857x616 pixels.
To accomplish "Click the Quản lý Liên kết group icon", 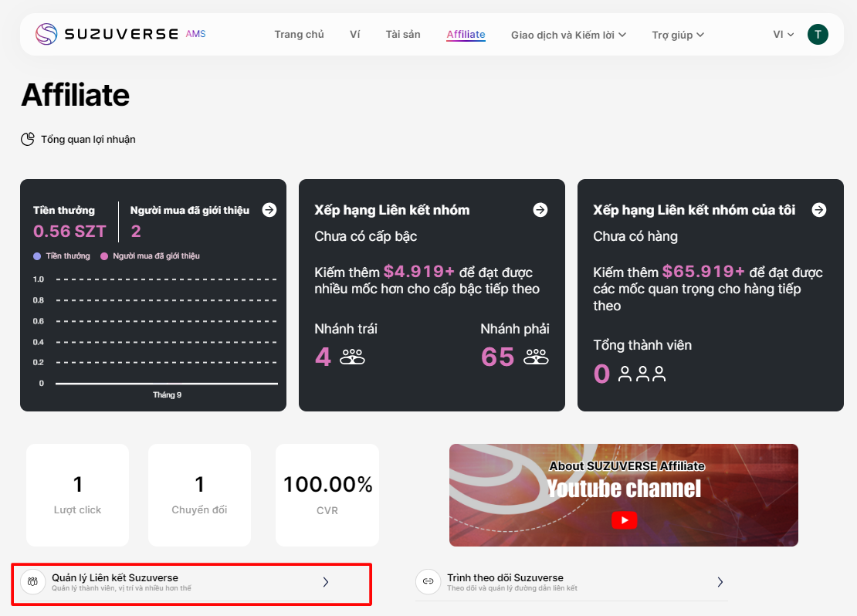I will point(32,582).
